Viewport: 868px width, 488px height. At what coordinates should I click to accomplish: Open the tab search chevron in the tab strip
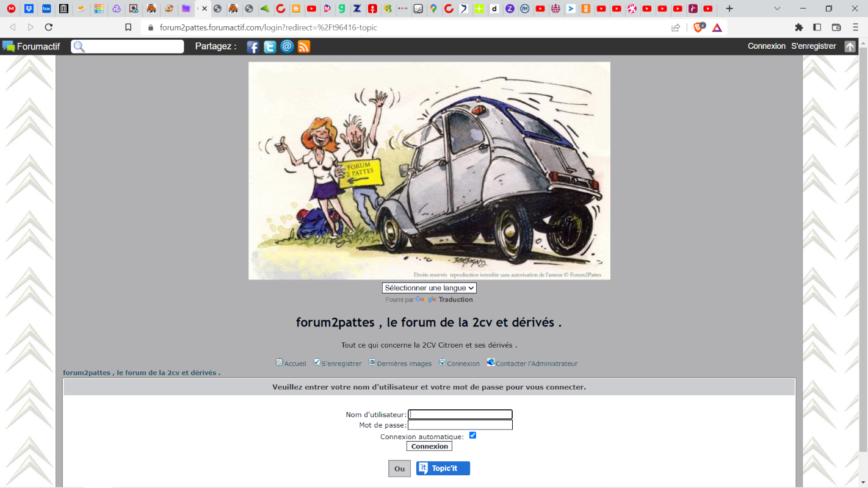pos(777,9)
